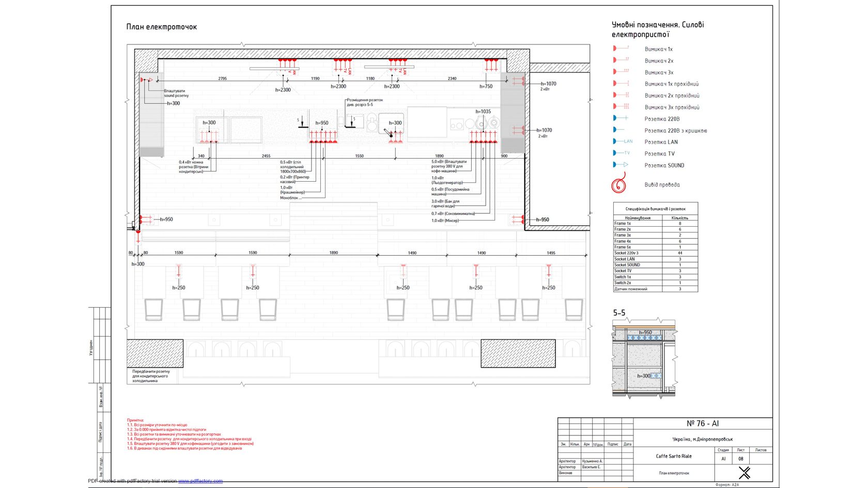Click the SOUND socket symbol in legend
Image resolution: width=868 pixels, height=488 pixels.
[x=621, y=165]
